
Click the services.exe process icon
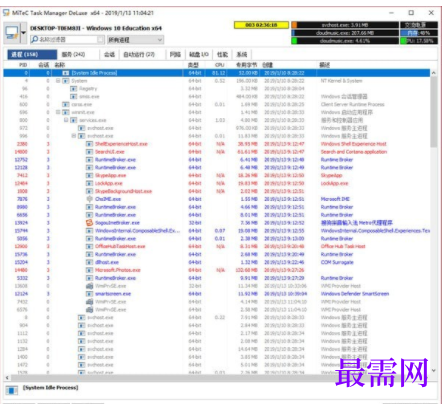[74, 120]
